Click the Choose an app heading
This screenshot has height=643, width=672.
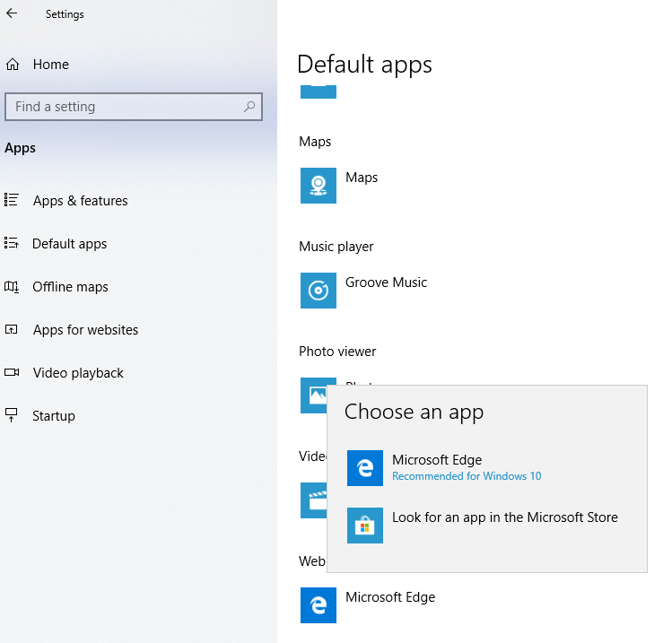pos(414,413)
